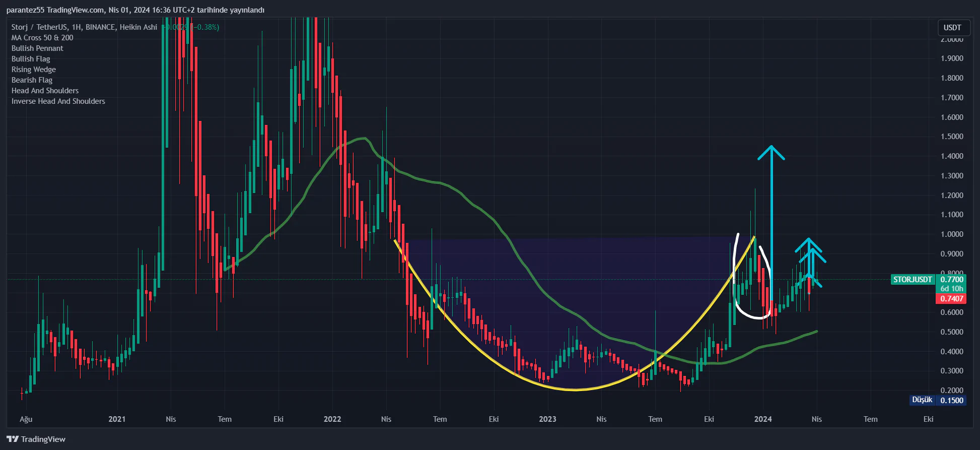Click the red 0.7407 price label

951,299
